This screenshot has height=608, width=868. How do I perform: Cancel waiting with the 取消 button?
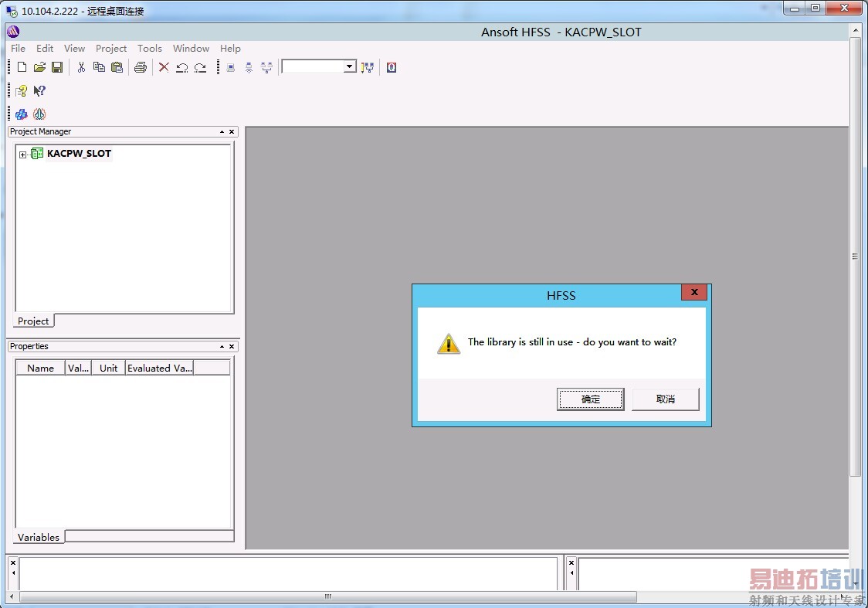pos(666,399)
